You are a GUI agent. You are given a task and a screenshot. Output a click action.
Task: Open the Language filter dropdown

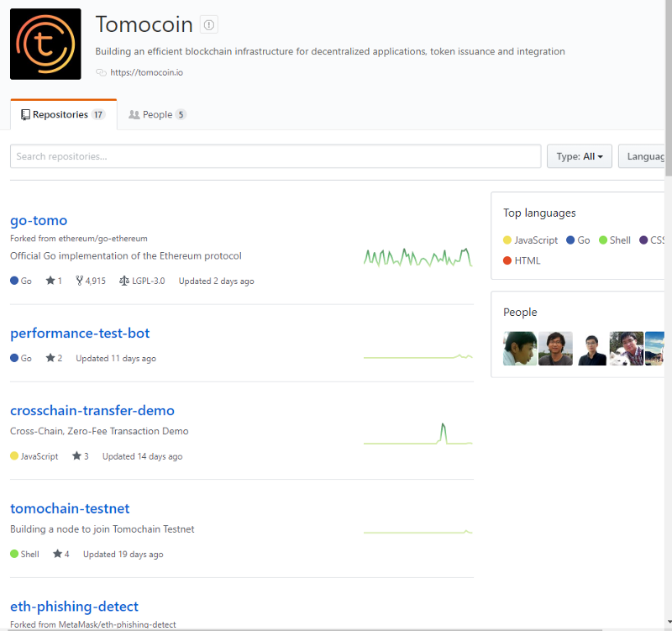[641, 156]
